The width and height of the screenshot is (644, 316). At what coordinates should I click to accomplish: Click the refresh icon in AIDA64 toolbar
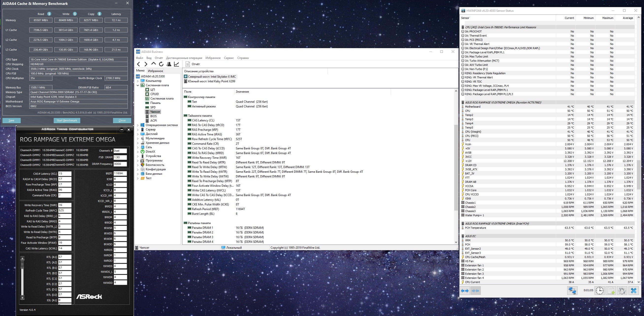coord(161,64)
